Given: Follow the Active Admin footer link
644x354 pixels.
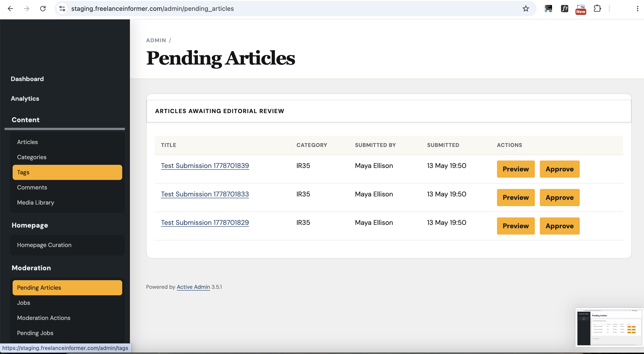Looking at the screenshot, I should (193, 287).
